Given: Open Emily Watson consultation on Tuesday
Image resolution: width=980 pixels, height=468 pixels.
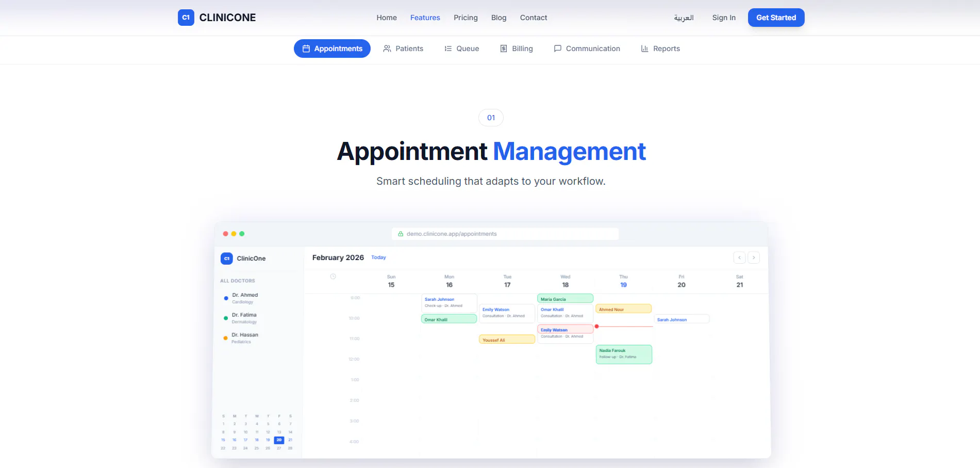Looking at the screenshot, I should point(507,313).
